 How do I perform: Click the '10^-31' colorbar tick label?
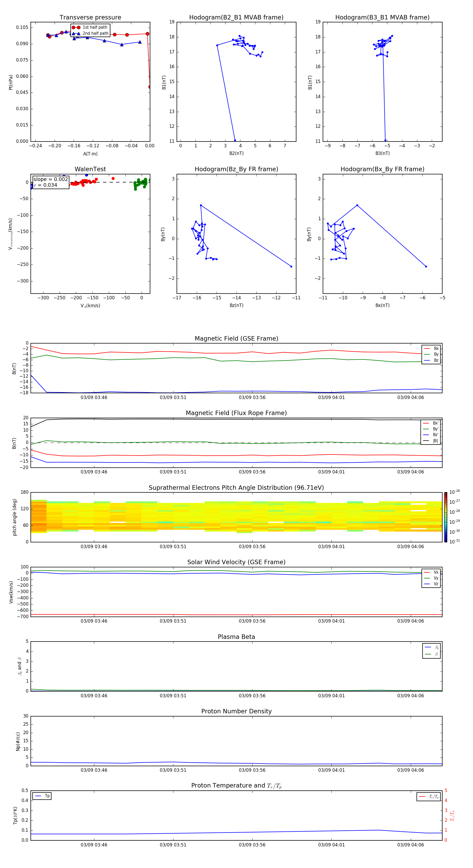[455, 542]
